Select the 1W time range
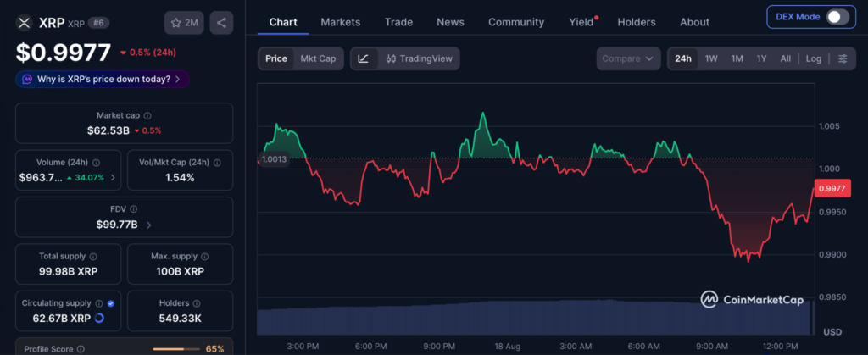Viewport: 868px width, 355px height. [x=711, y=58]
